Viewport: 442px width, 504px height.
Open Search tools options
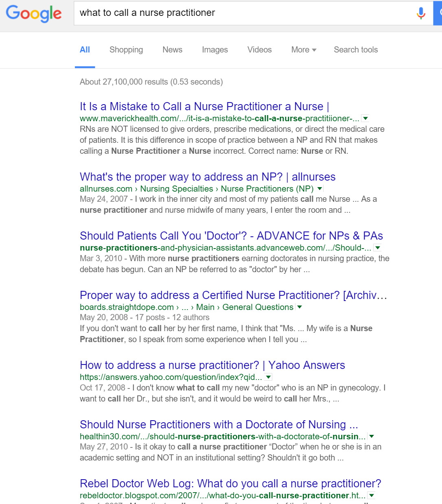tap(356, 50)
